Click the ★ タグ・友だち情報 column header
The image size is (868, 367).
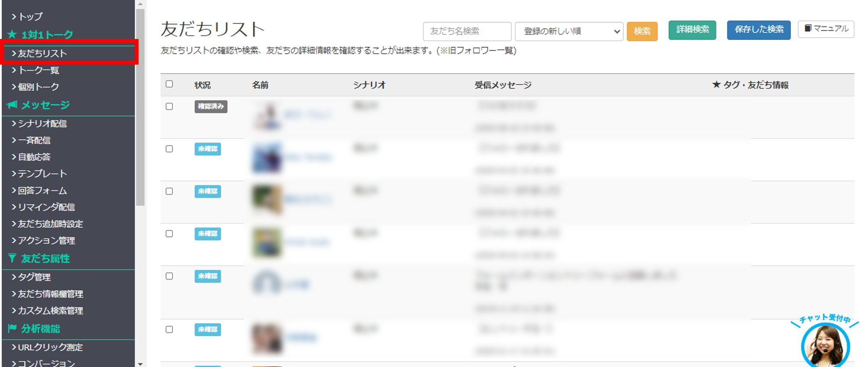tap(750, 85)
